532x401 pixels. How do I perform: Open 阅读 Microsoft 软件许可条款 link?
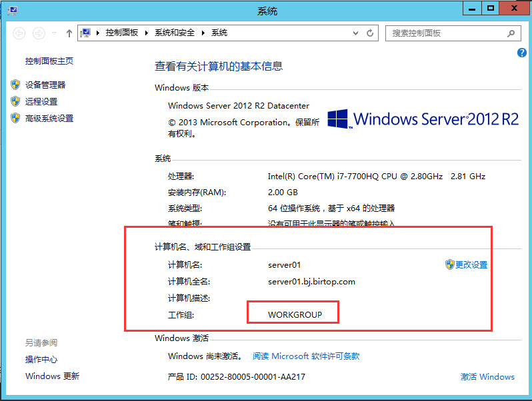(x=306, y=356)
